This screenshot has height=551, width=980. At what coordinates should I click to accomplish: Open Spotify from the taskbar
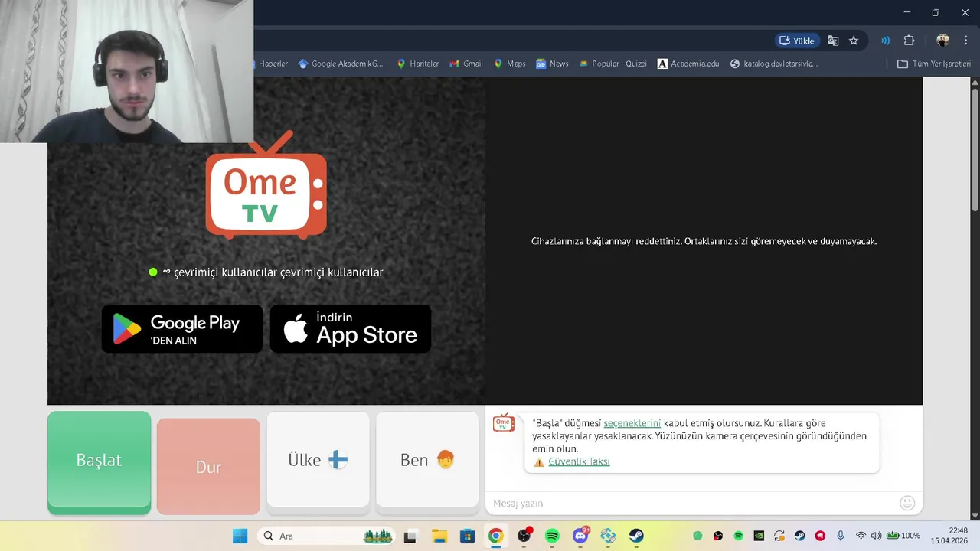pyautogui.click(x=552, y=536)
